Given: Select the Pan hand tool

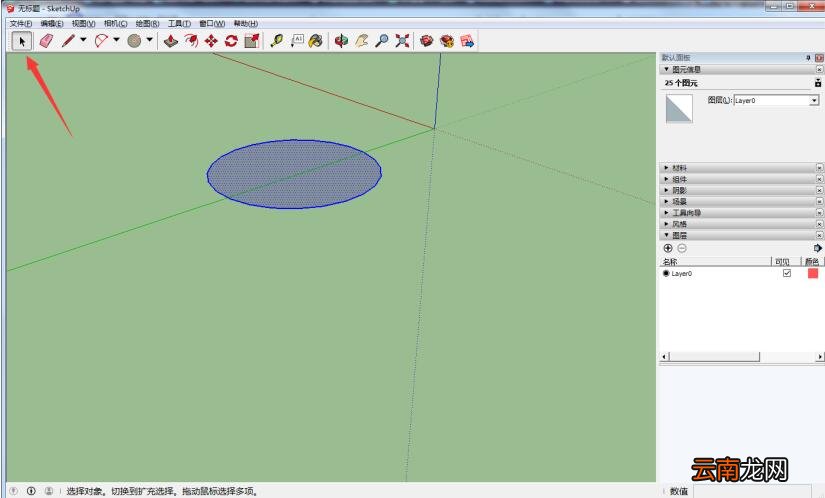Looking at the screenshot, I should pos(361,41).
